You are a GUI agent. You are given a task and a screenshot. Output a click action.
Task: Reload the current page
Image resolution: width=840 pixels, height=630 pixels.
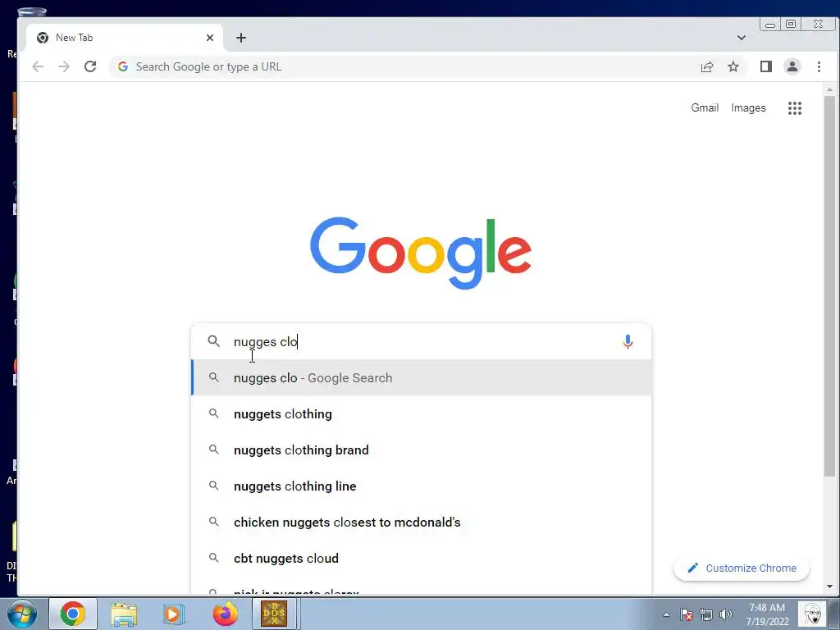coord(90,66)
